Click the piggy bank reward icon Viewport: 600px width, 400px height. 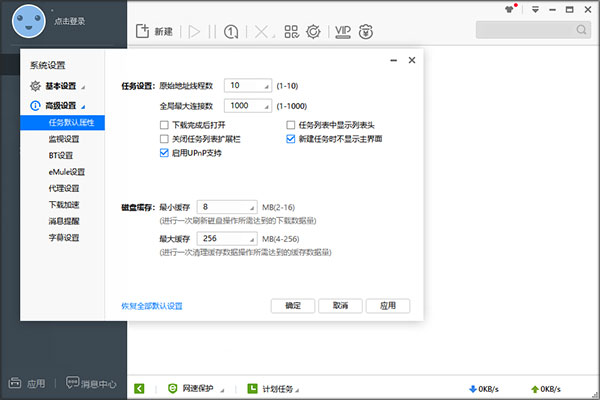coord(366,32)
